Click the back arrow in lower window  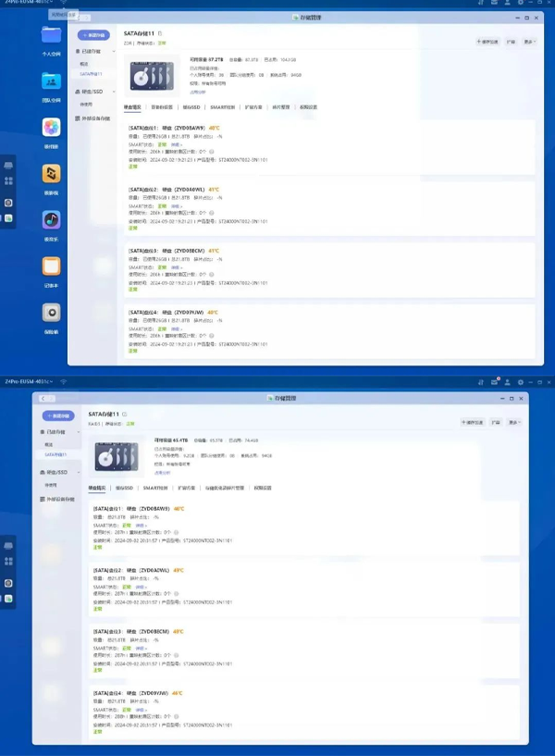click(43, 397)
